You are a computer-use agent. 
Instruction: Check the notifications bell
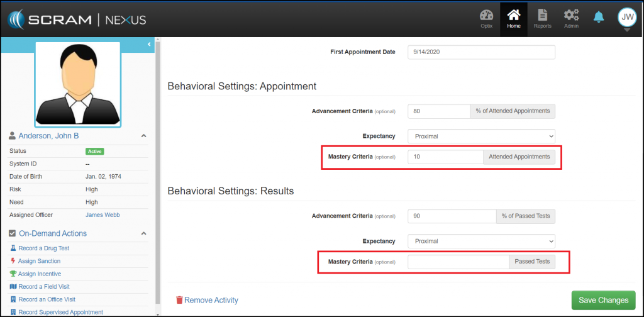point(599,18)
